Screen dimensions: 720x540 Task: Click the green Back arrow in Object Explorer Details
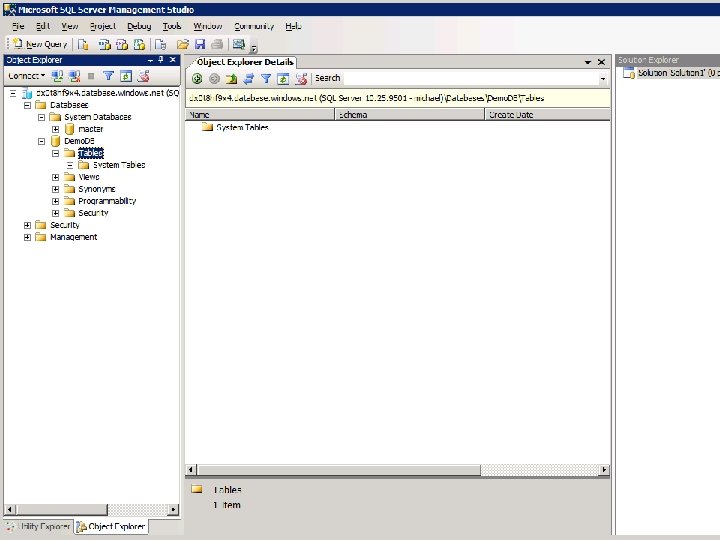[x=197, y=79]
